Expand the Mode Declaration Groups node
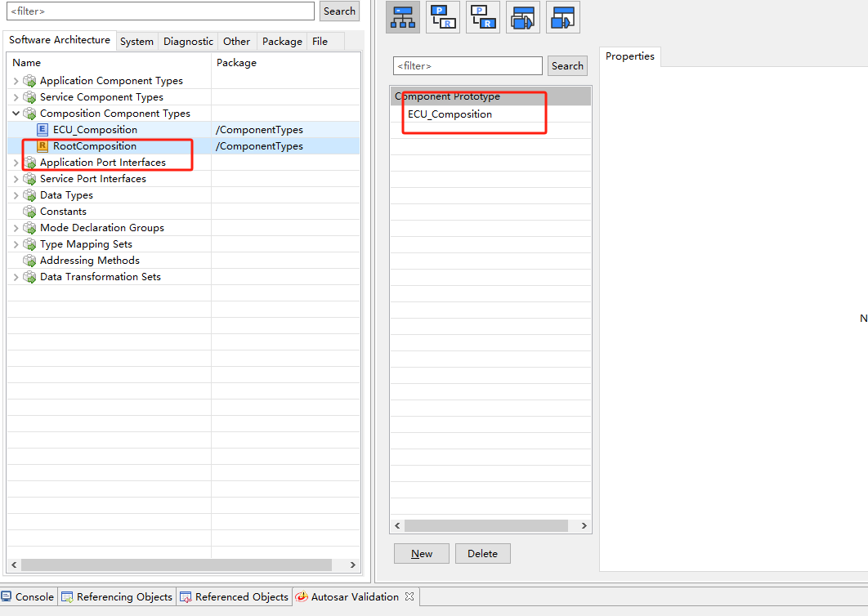Viewport: 868px width, 616px height. click(16, 228)
